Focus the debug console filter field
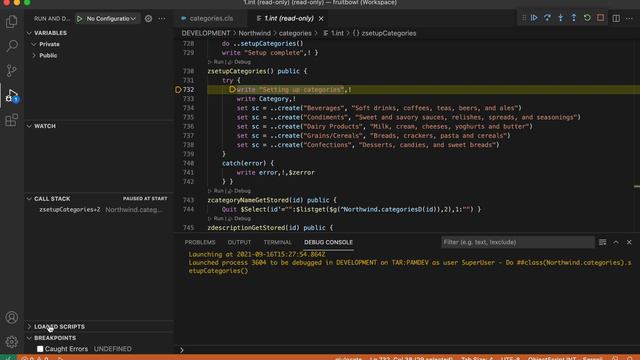 pos(518,242)
